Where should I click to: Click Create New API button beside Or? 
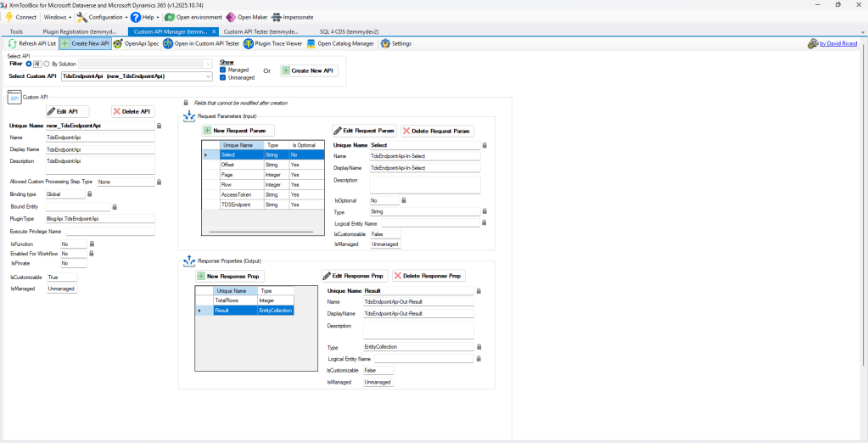click(309, 71)
